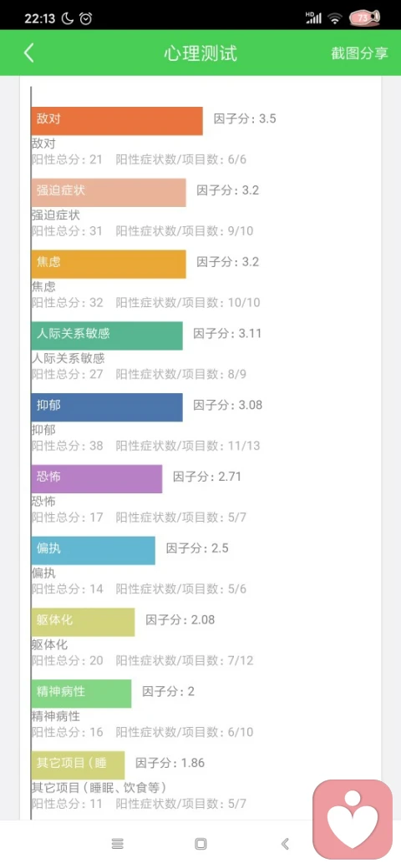Tap the alarm clock status icon
The height and width of the screenshot is (868, 401).
[85, 19]
